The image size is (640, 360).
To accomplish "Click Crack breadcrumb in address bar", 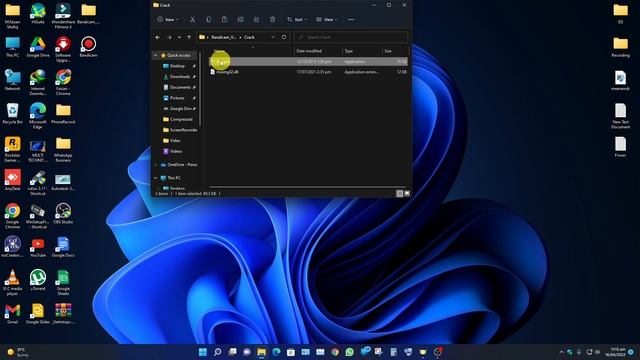I will pos(249,37).
